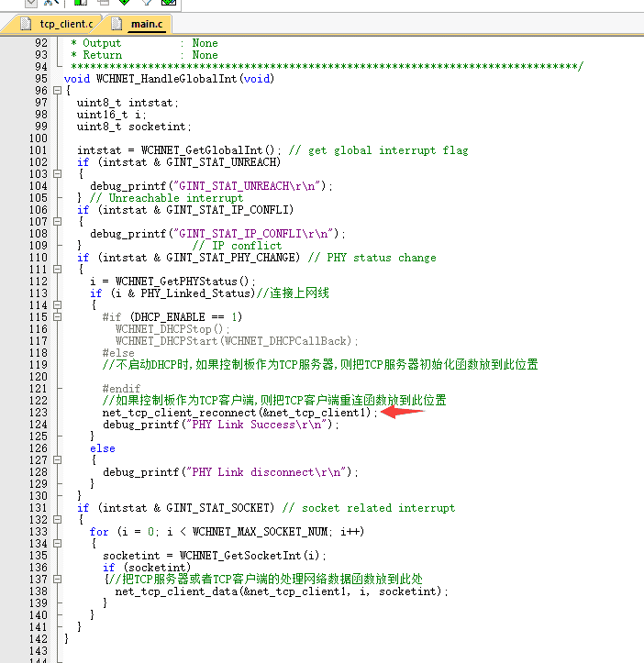Collapse the #if DHCP_ENABLE fold at line 115
The image size is (644, 663).
(58, 316)
